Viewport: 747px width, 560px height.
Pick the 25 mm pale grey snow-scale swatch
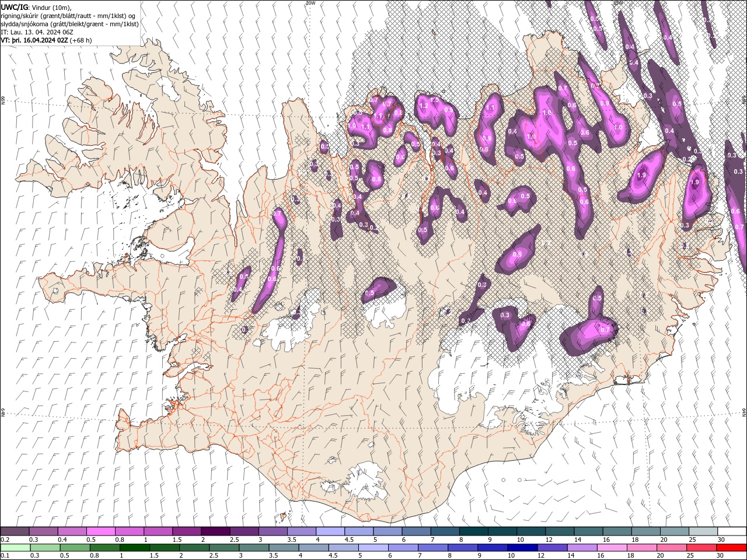pos(703,531)
